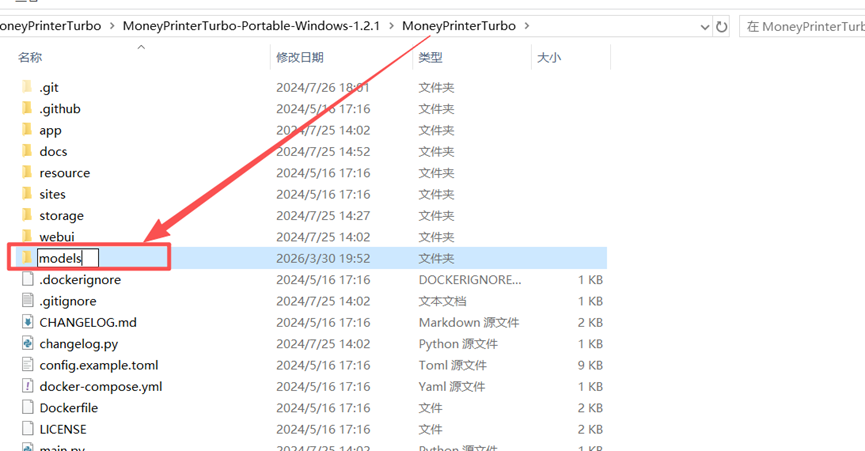
Task: Select the .gitignore file name
Action: pyautogui.click(x=68, y=302)
